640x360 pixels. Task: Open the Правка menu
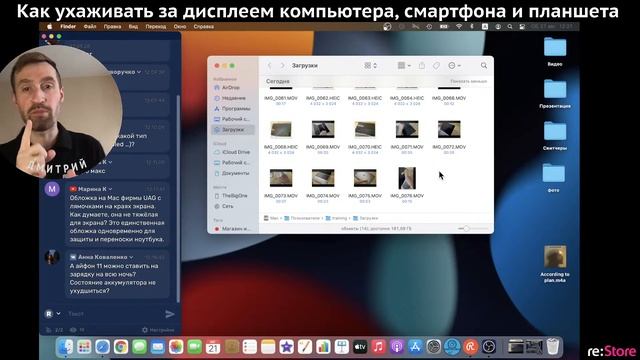coord(112,27)
